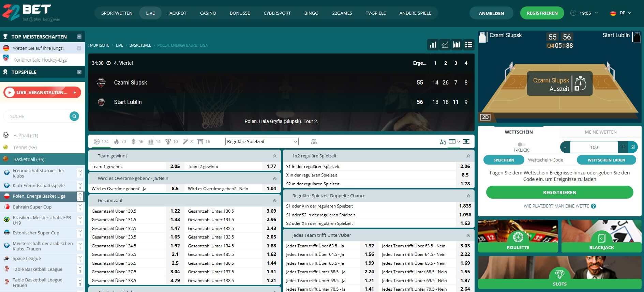Click the help question mark icon
The height and width of the screenshot is (292, 644).
tap(593, 206)
